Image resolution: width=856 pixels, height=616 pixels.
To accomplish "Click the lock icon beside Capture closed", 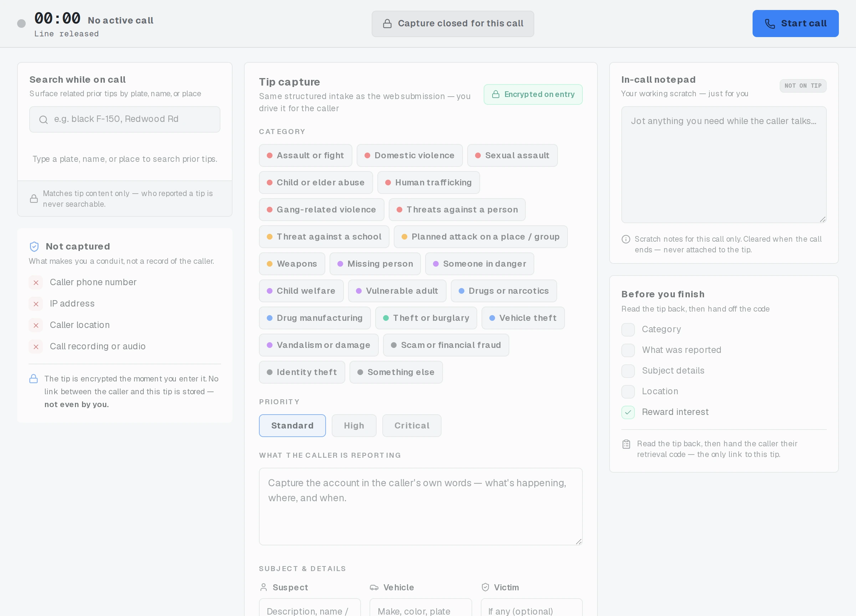I will click(387, 24).
